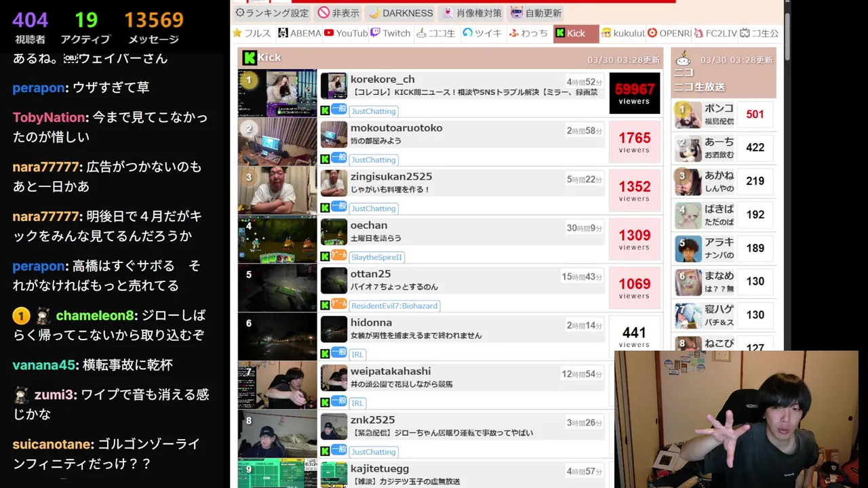Open 寝ハゲ entry in ニコ生放送 ranking
This screenshot has width=868, height=488.
pos(724,315)
